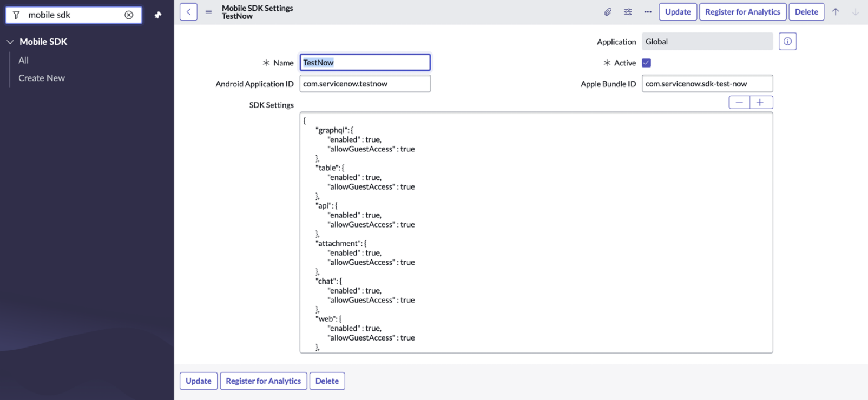Click the Apple Bundle ID field
The image size is (868, 400).
coord(707,84)
